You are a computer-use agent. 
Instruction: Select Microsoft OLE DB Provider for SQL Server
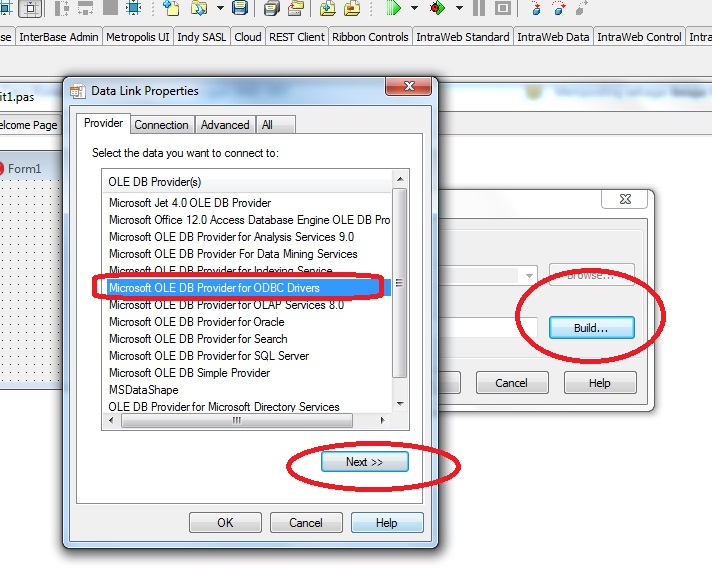(x=209, y=356)
